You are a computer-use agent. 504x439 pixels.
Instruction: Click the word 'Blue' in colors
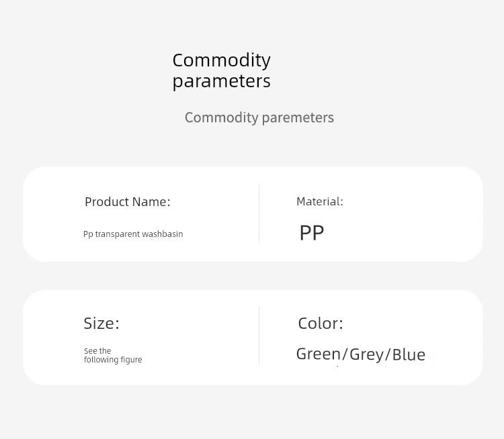pos(409,354)
